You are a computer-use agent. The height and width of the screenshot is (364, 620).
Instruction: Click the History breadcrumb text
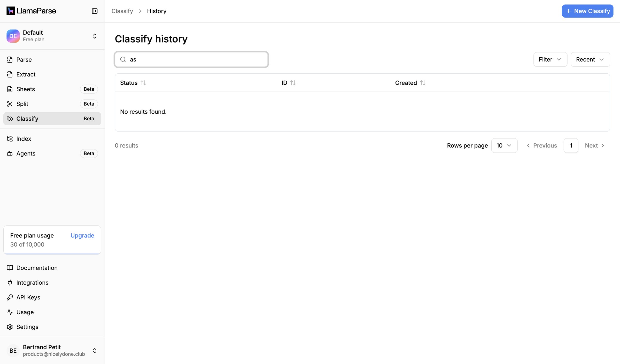point(157,11)
